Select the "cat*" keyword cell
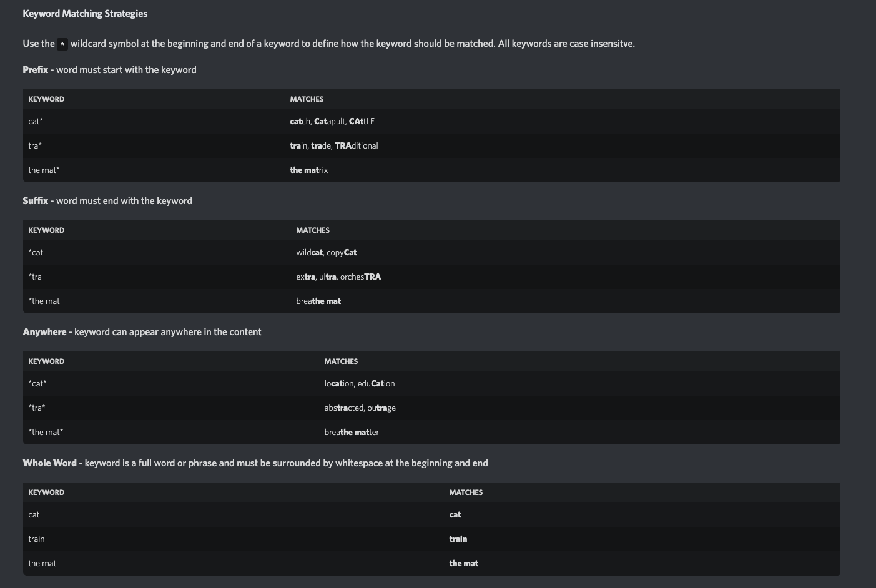 click(36, 122)
